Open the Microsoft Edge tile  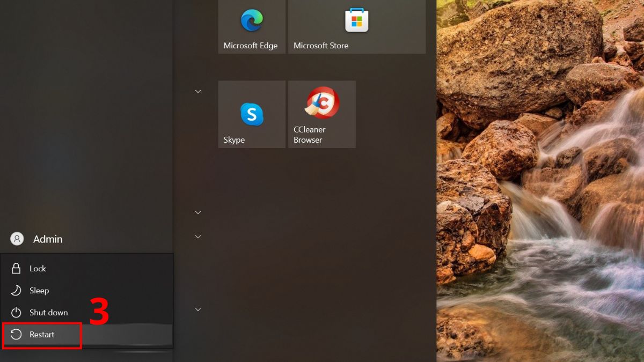(252, 27)
